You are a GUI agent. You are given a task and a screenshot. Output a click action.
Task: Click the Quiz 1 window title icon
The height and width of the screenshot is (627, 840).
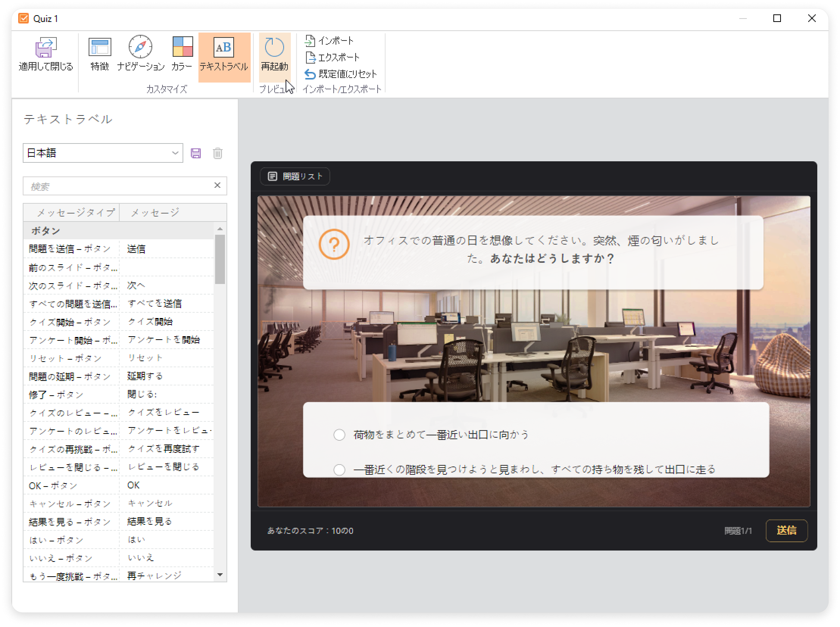pos(23,18)
